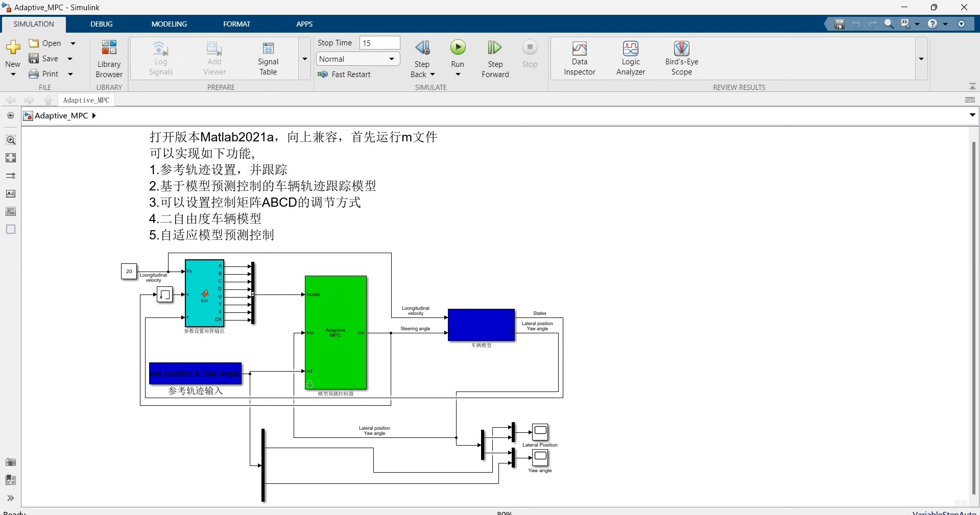Select the blue vehicle model block

point(481,325)
